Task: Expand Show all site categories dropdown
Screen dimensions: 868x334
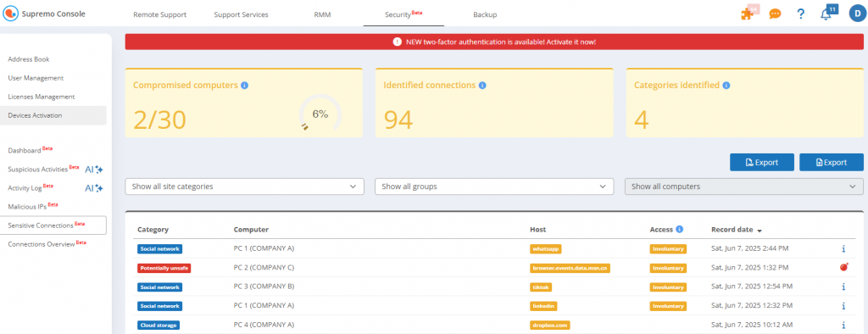Action: pos(245,186)
